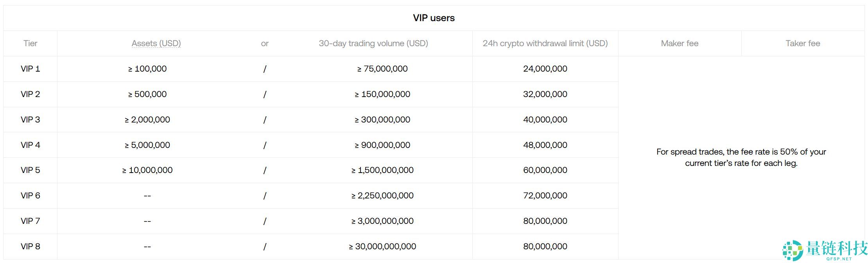
Task: Click the Taker fee column header
Action: tap(803, 43)
